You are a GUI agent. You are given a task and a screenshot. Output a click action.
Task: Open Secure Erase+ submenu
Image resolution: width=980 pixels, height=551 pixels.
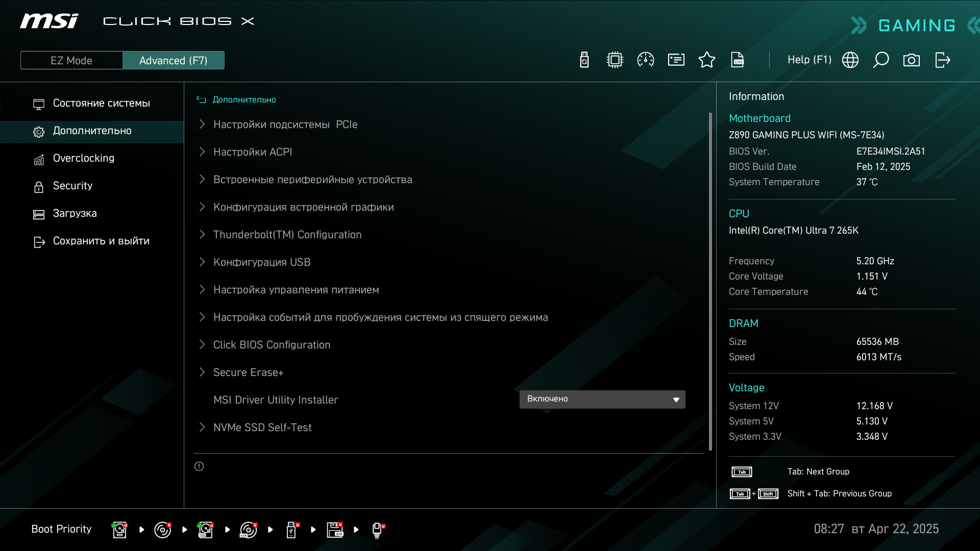click(248, 372)
